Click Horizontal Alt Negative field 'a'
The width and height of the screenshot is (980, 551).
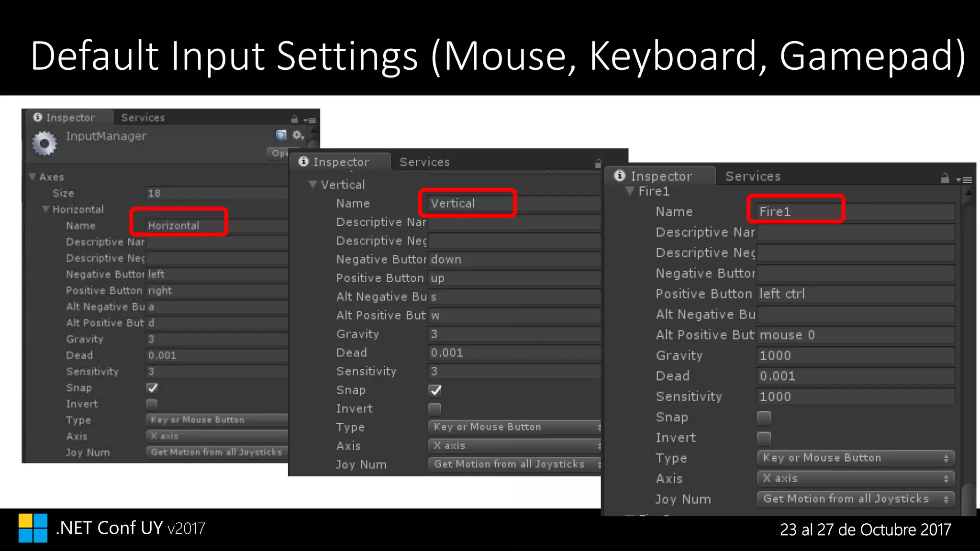[217, 307]
